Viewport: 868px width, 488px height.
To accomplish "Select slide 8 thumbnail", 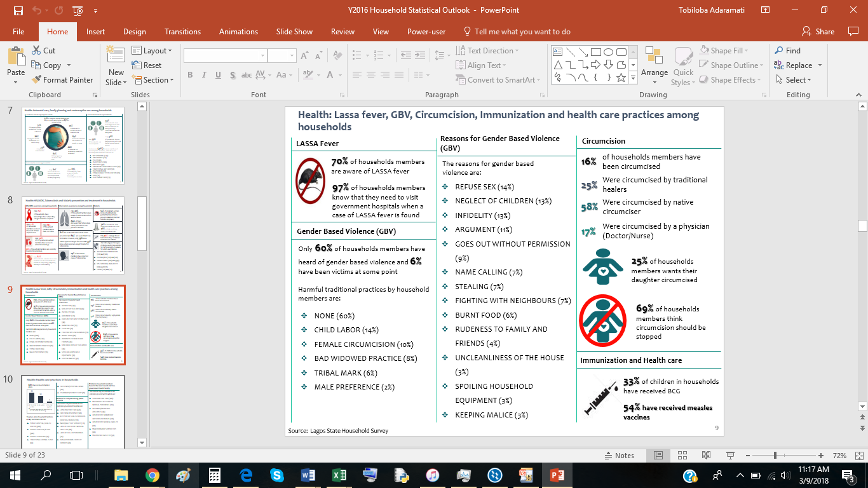I will [x=73, y=235].
